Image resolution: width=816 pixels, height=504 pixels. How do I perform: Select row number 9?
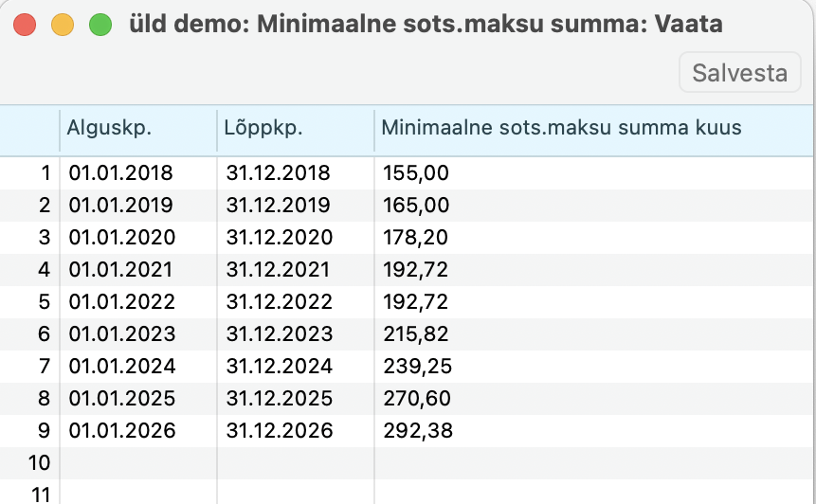pyautogui.click(x=44, y=431)
